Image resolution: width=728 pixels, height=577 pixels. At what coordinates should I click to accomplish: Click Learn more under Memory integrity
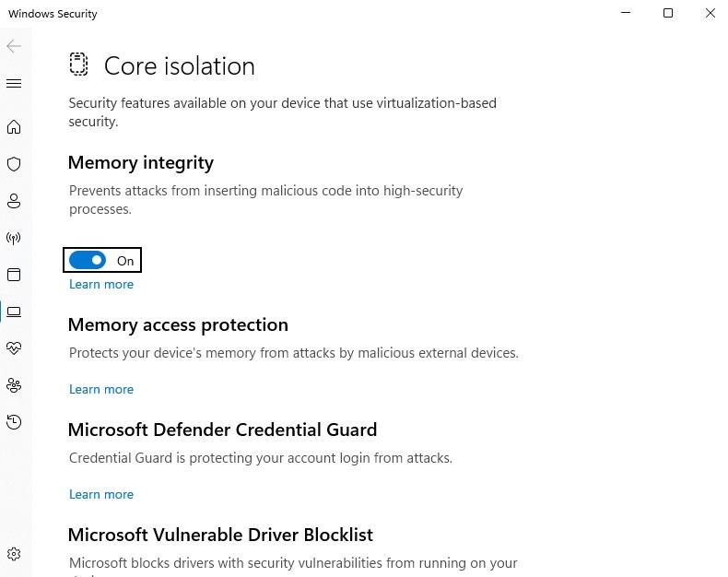coord(101,284)
